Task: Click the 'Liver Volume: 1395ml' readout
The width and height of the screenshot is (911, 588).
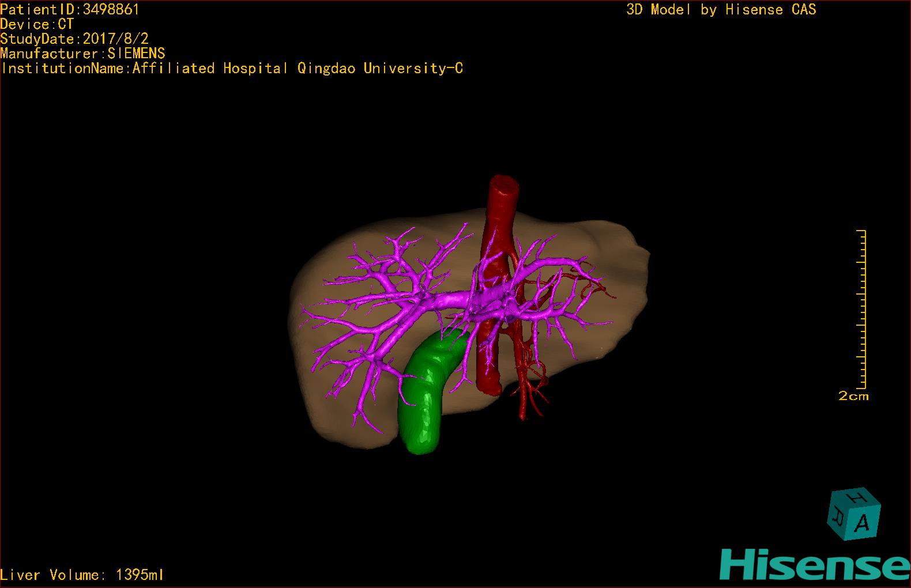Action: (82, 575)
